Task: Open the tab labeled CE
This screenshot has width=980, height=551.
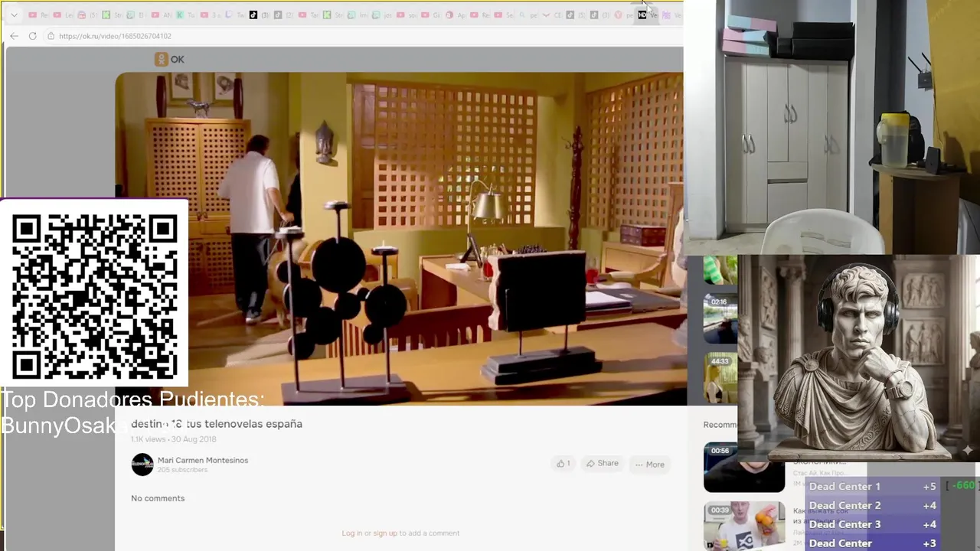Action: [x=553, y=15]
